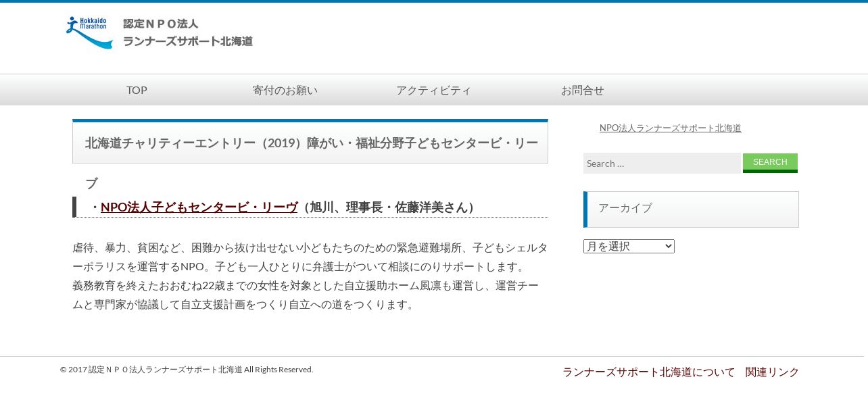Open the 寄付のお願い menu item
This screenshot has width=868, height=400.
coord(285,90)
